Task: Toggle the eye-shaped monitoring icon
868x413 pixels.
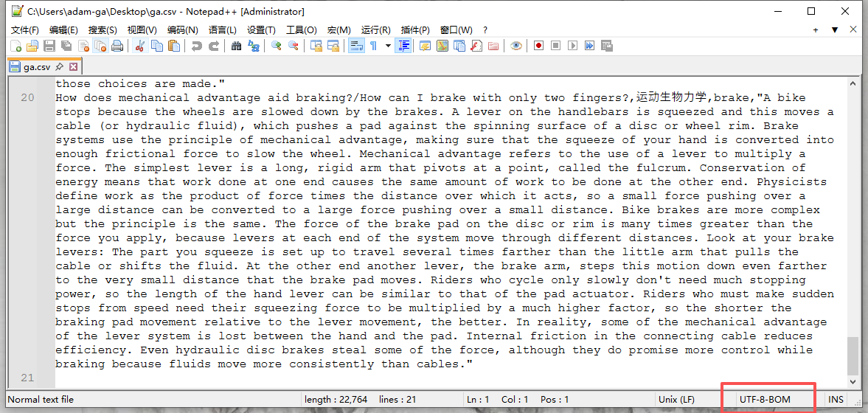Action: (x=516, y=46)
